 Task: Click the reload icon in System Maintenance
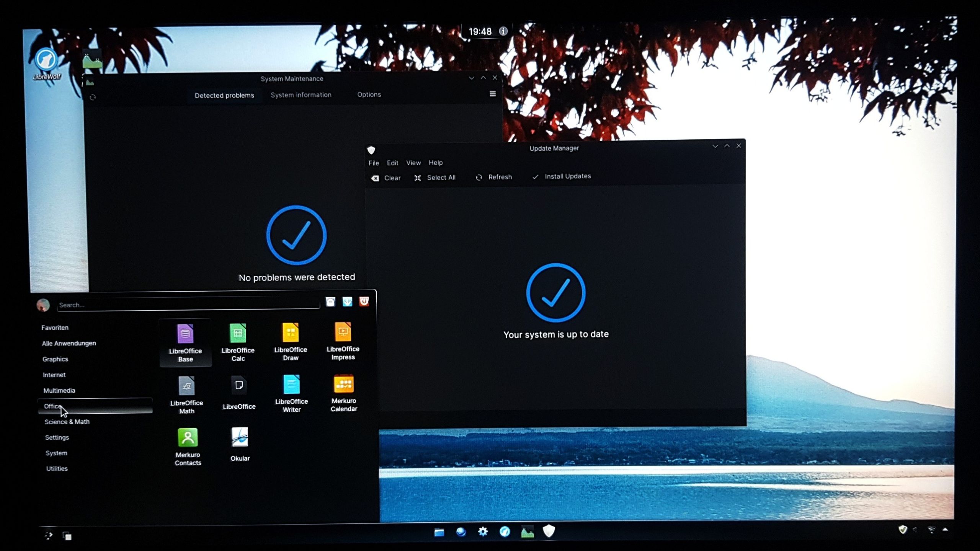(93, 98)
